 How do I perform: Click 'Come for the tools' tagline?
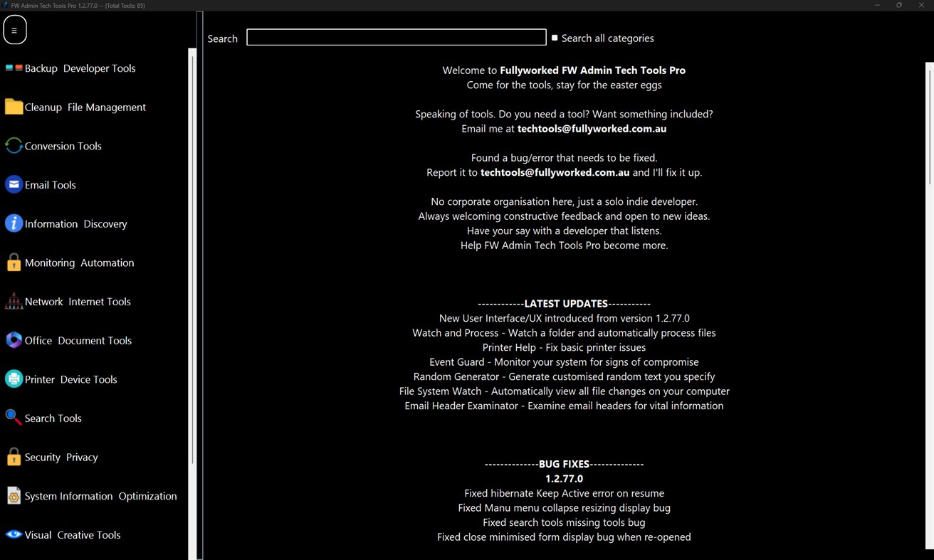point(564,85)
